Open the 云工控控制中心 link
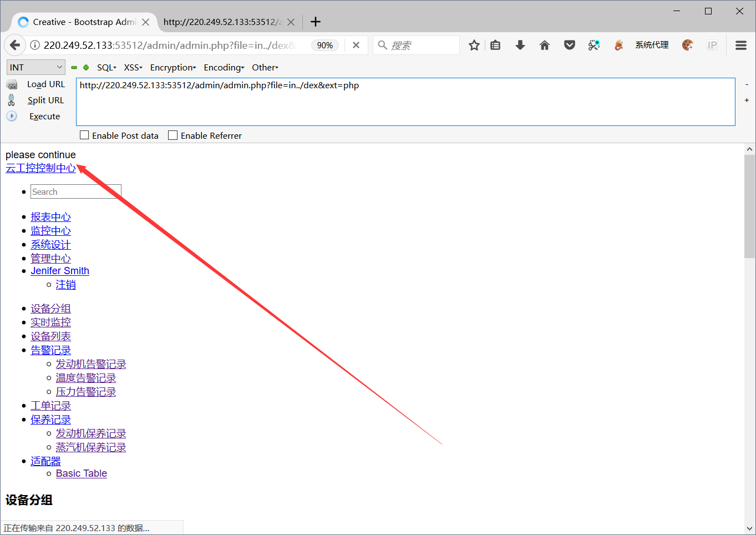The height and width of the screenshot is (535, 756). tap(40, 168)
